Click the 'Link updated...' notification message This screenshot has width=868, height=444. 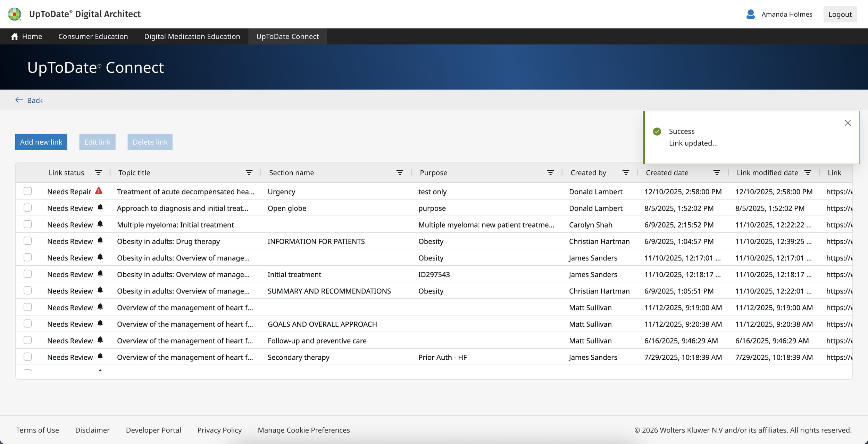tap(693, 143)
